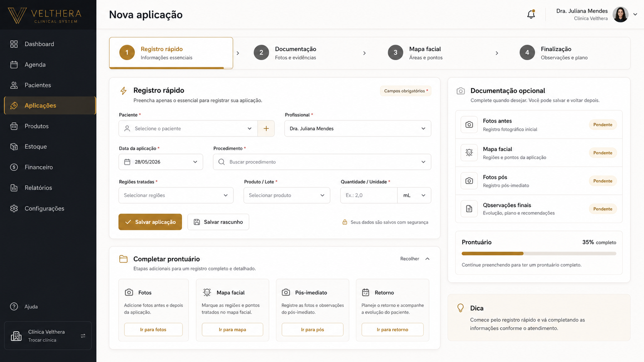Click the Retorno card calendar icon
644x362 pixels.
click(x=366, y=292)
